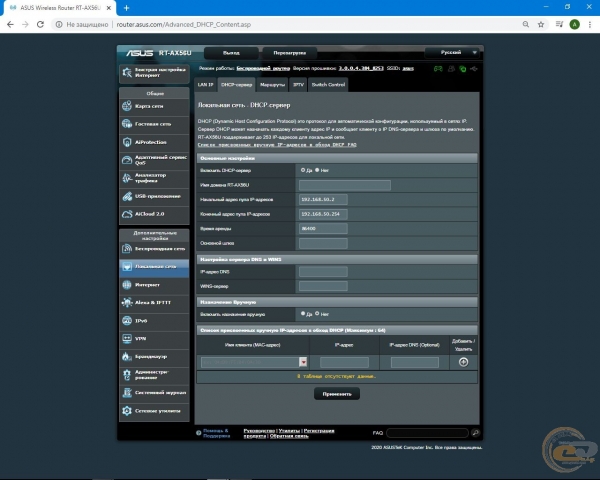Select Local network (Локальная сеть) menu
Screen dimensions: 600x480
[154, 266]
